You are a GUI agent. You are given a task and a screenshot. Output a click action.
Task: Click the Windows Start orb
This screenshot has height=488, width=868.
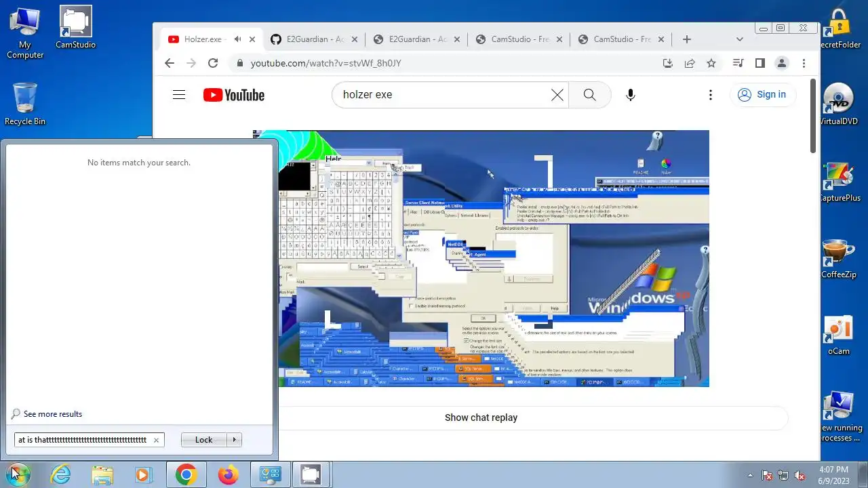18,474
